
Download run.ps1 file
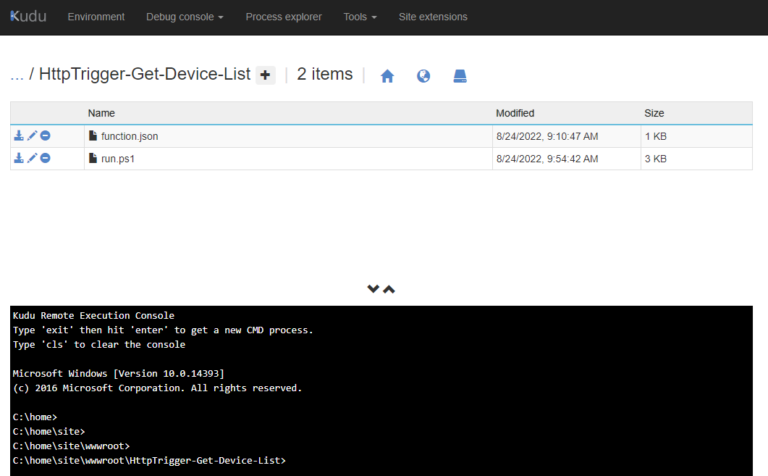pyautogui.click(x=19, y=158)
